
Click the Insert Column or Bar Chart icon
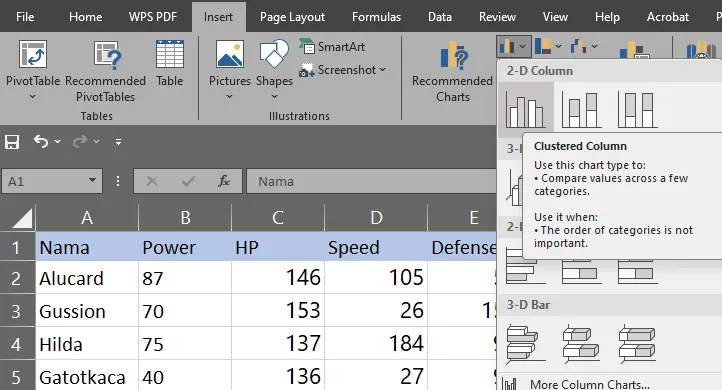pyautogui.click(x=508, y=46)
